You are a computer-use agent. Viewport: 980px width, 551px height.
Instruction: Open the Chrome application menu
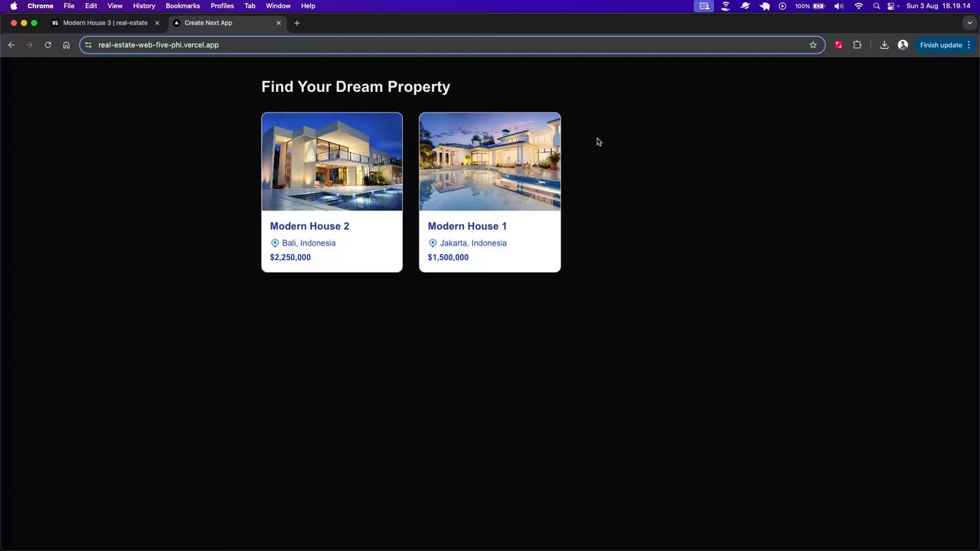click(40, 6)
